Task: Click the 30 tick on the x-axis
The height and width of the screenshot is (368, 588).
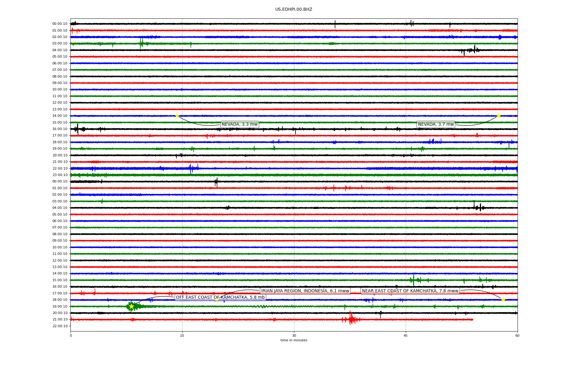Action: click(294, 335)
